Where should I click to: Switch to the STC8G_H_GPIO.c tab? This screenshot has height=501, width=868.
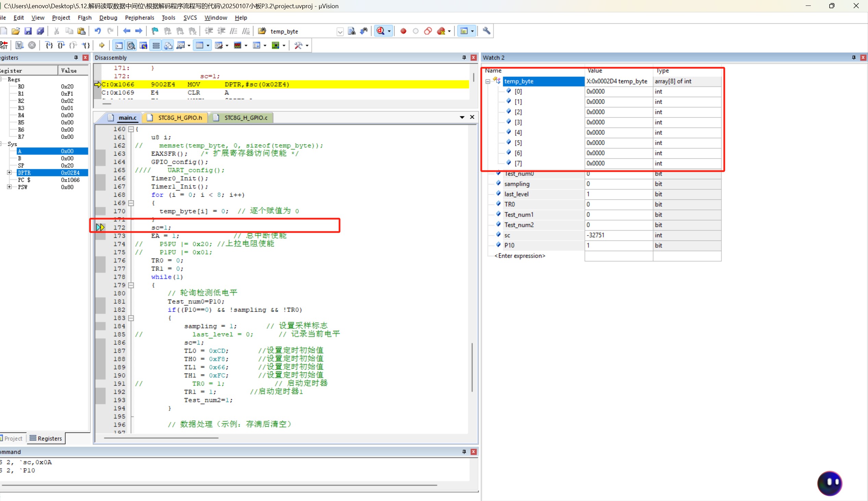coord(241,118)
